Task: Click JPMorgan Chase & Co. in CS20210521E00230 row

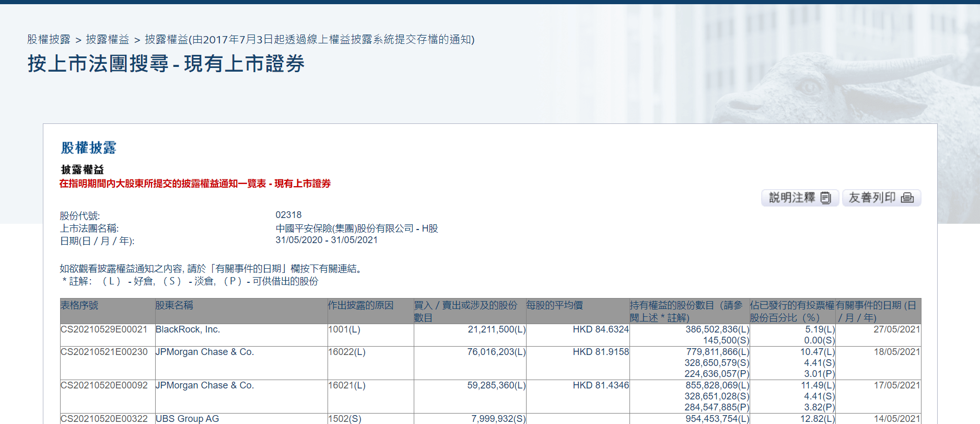Action: click(205, 352)
